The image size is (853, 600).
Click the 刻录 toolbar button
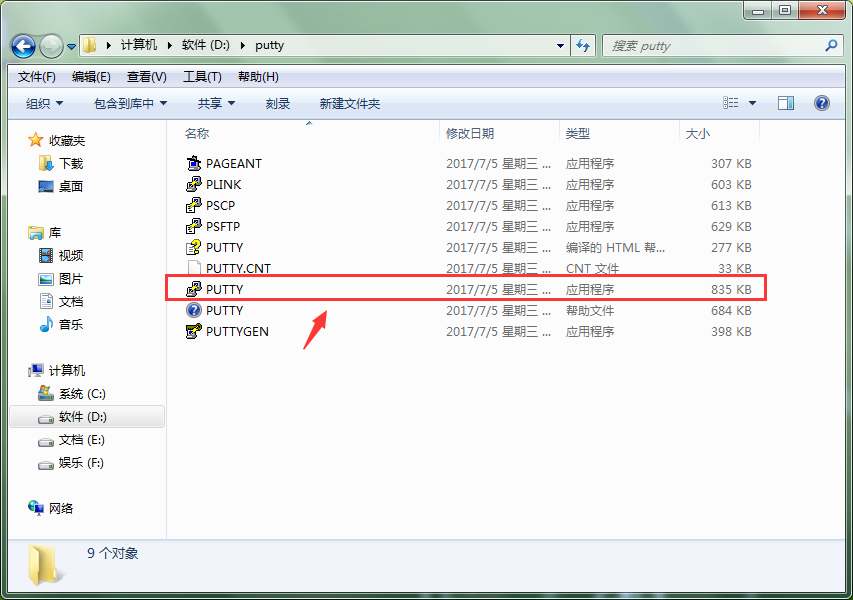click(277, 103)
